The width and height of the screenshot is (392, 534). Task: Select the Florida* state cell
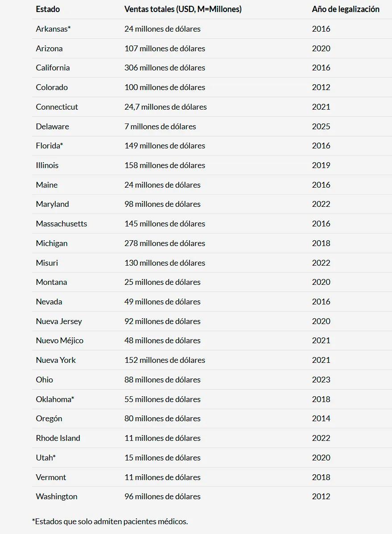(x=50, y=146)
